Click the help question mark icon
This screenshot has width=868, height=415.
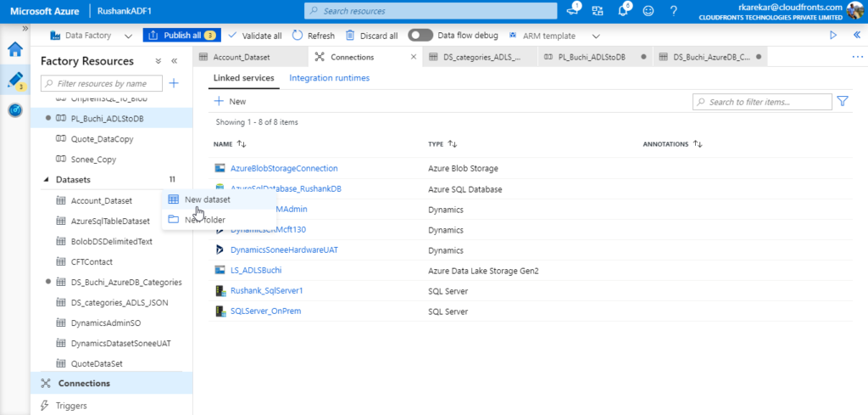tap(674, 11)
